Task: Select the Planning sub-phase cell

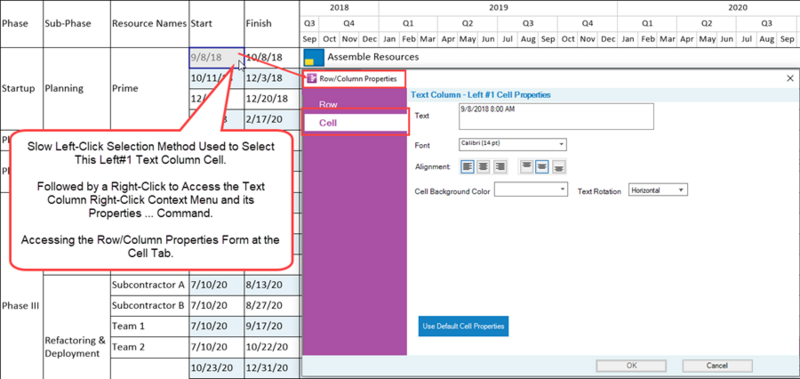Action: pyautogui.click(x=77, y=88)
